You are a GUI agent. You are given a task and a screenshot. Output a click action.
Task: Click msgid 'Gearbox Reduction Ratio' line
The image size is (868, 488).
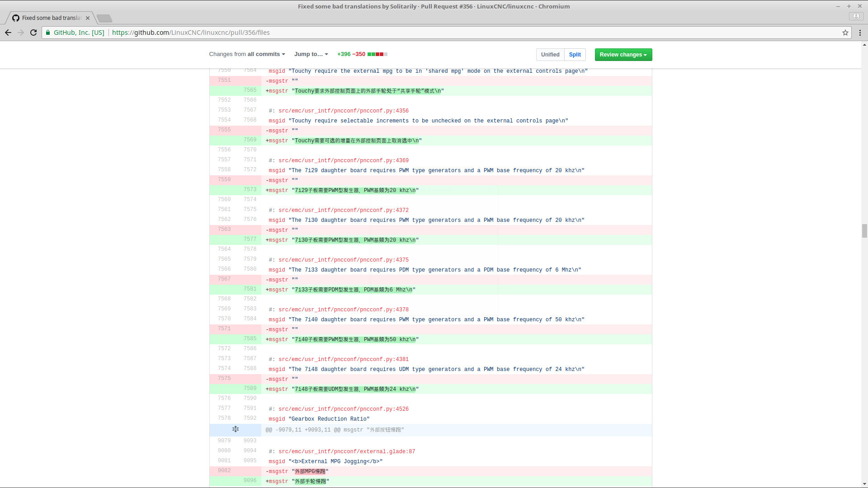(319, 419)
